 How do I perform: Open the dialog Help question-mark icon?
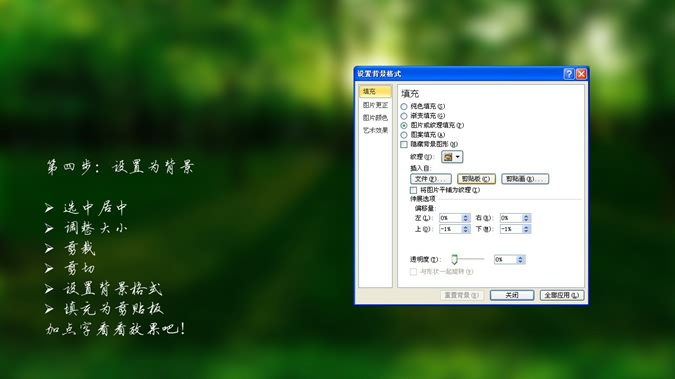click(569, 74)
